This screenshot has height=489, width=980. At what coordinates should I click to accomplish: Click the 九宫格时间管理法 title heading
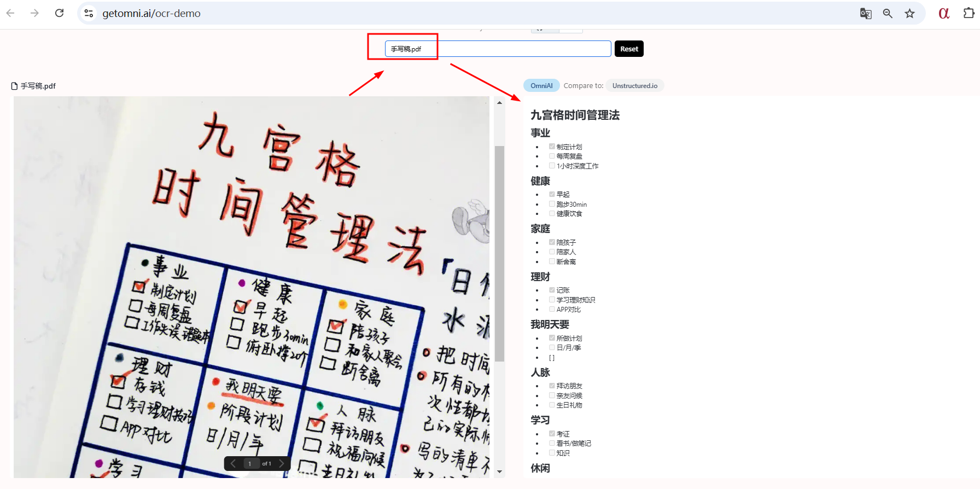coord(575,115)
